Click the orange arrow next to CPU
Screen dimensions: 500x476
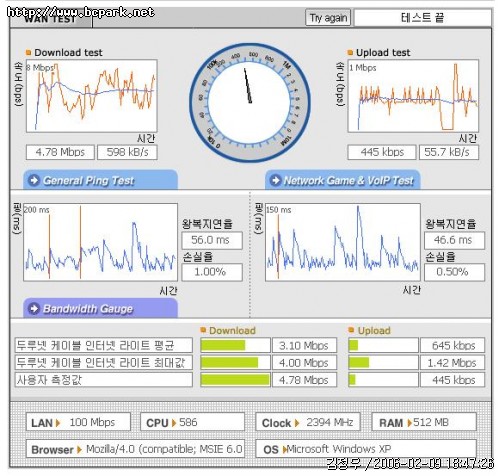[174, 423]
